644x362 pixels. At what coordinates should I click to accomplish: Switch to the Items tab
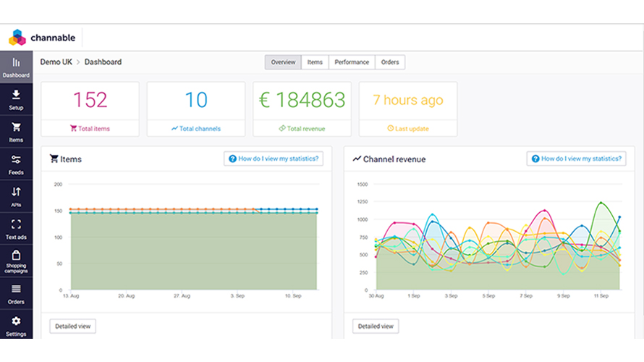pyautogui.click(x=315, y=62)
